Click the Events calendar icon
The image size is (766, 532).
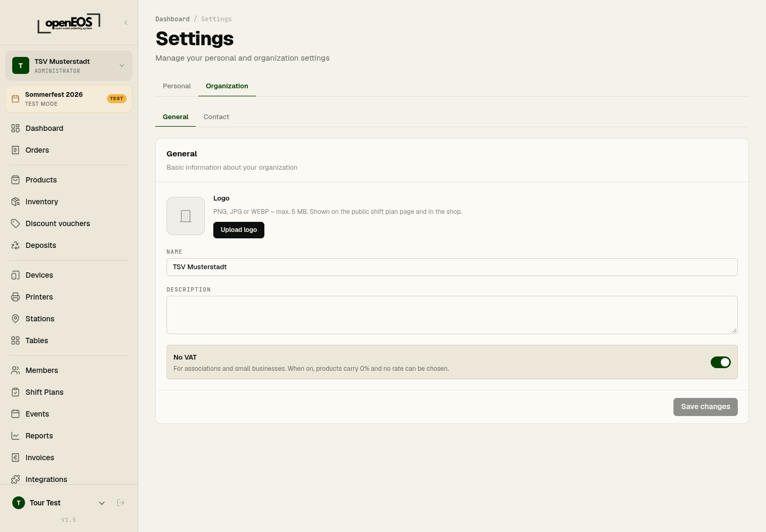[15, 414]
